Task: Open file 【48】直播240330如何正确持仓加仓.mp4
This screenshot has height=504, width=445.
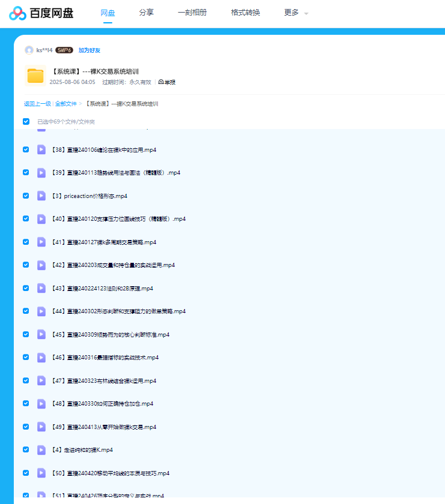Action: (x=102, y=404)
